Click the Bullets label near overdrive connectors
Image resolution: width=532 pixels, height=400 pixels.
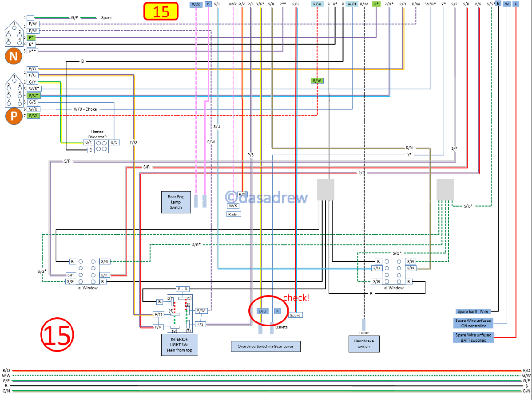tap(282, 327)
